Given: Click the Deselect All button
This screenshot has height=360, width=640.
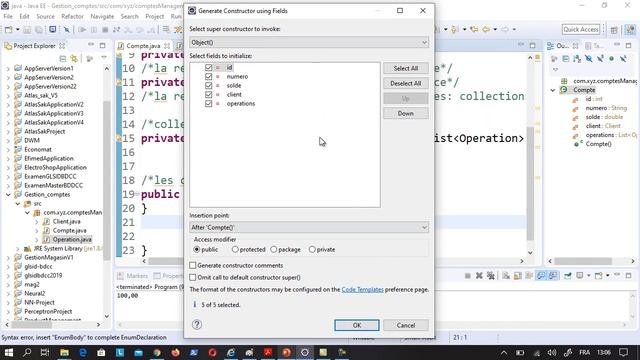Looking at the screenshot, I should (406, 83).
